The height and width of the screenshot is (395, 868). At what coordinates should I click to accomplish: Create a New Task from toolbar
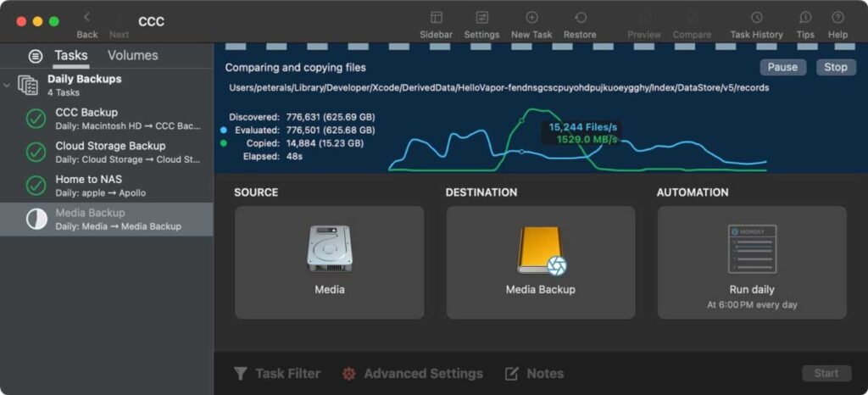click(x=531, y=18)
